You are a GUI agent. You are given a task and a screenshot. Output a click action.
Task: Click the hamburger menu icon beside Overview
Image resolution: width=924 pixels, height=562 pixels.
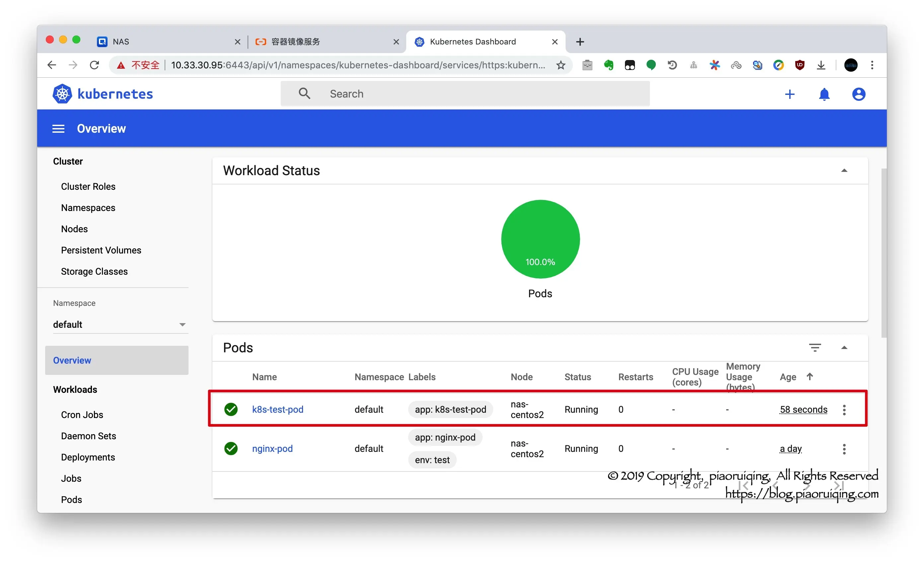(58, 129)
